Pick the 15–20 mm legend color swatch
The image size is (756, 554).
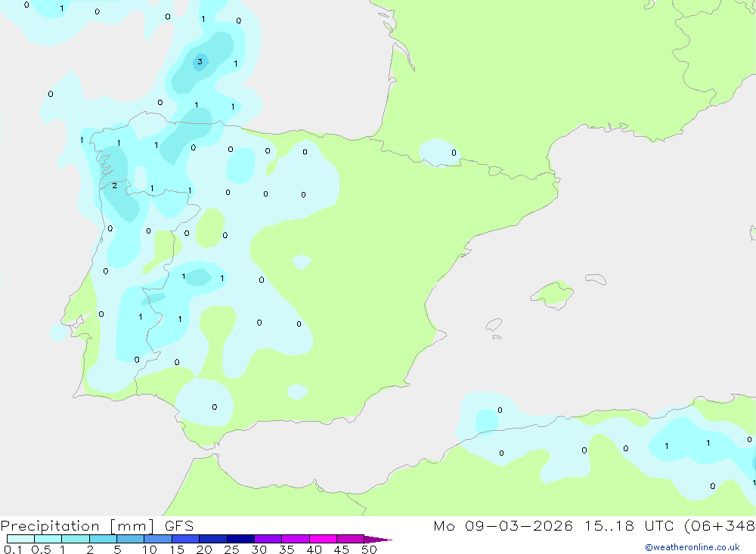[x=186, y=539]
